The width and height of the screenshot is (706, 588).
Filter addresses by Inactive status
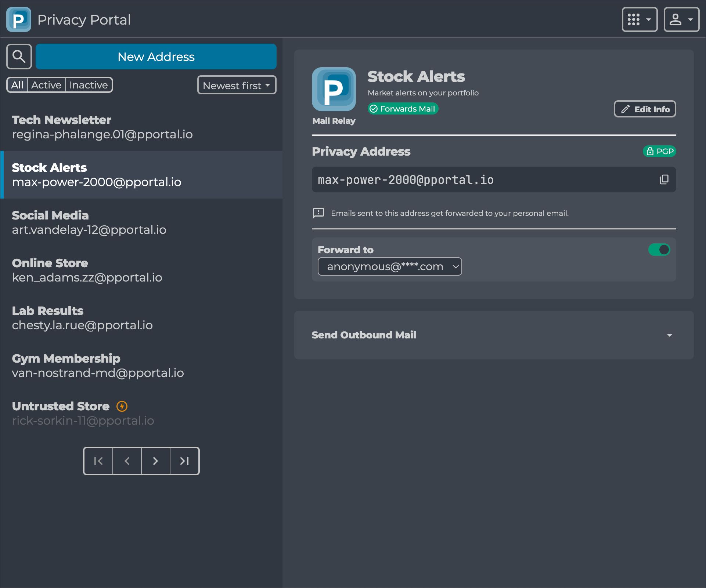tap(88, 85)
